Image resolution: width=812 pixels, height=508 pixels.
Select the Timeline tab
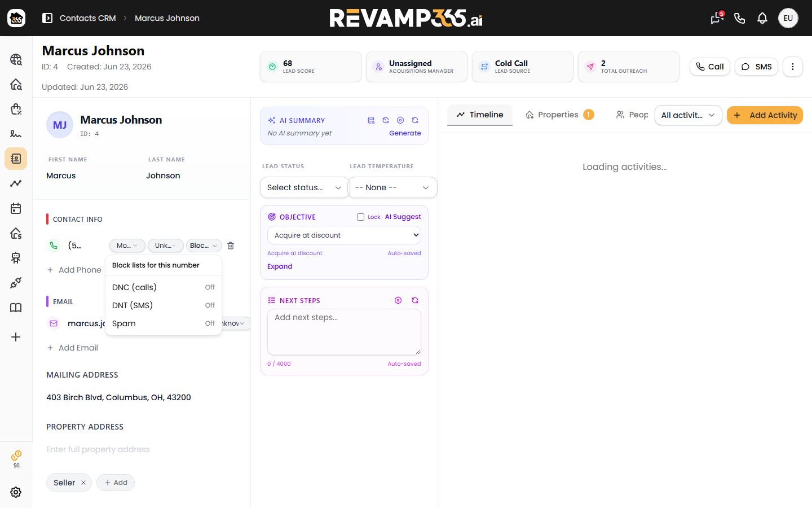tap(480, 115)
